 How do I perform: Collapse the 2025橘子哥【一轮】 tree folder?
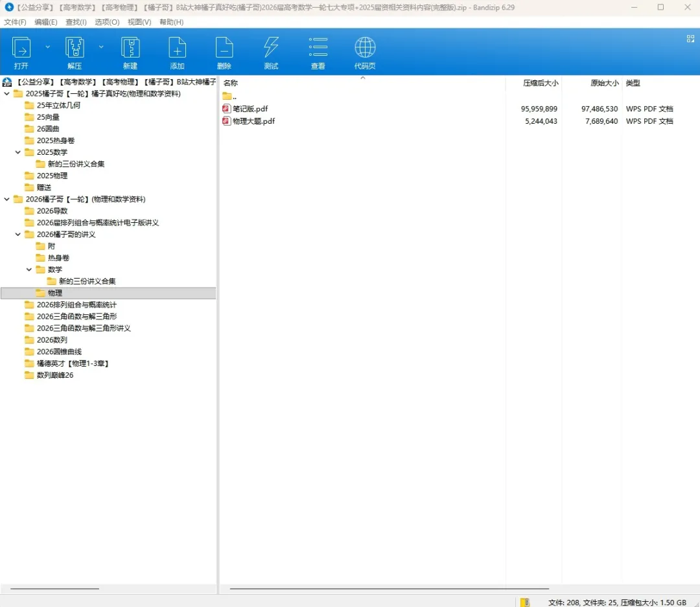[x=6, y=94]
